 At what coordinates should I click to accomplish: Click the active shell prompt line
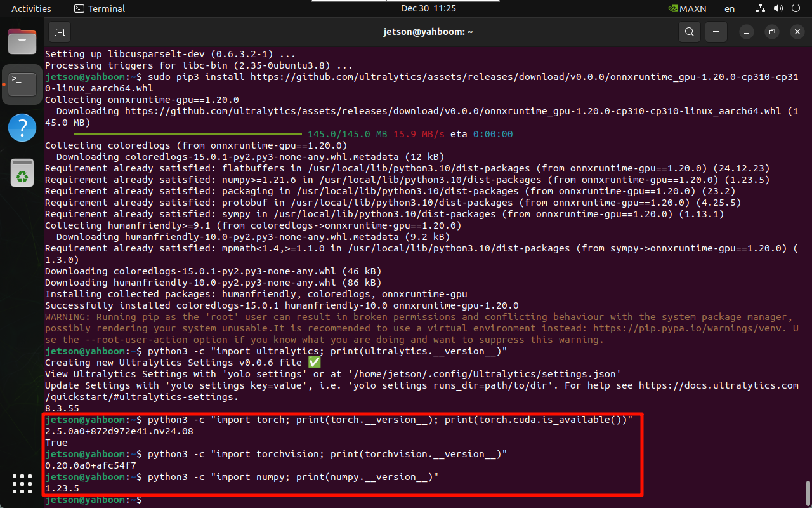[x=92, y=500]
